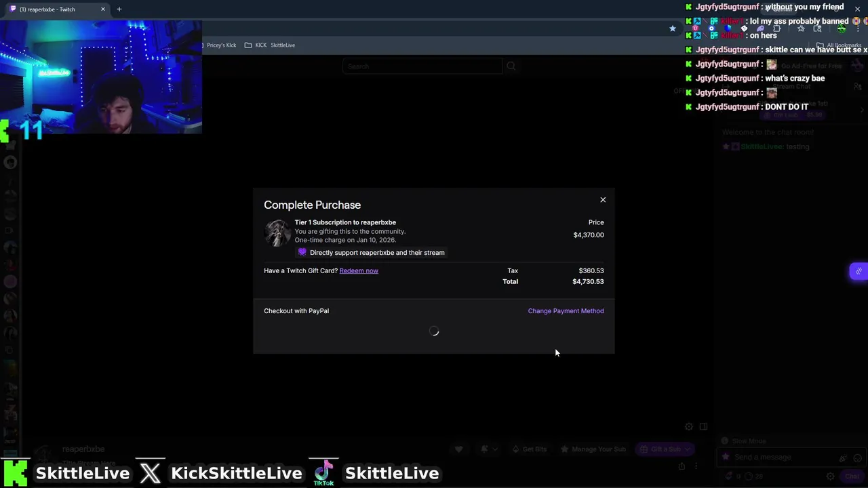Click the bookmark star in address bar
868x488 pixels.
tap(673, 28)
